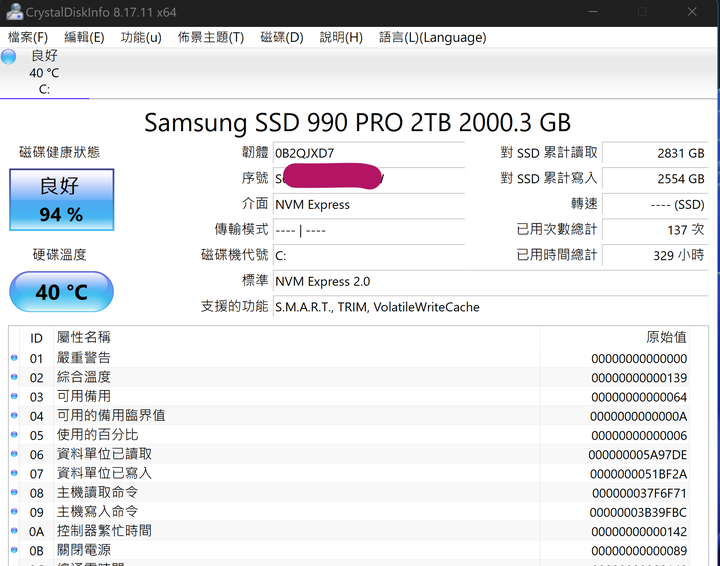Click the 傳輸模式 field showing ---- | ----

369,230
